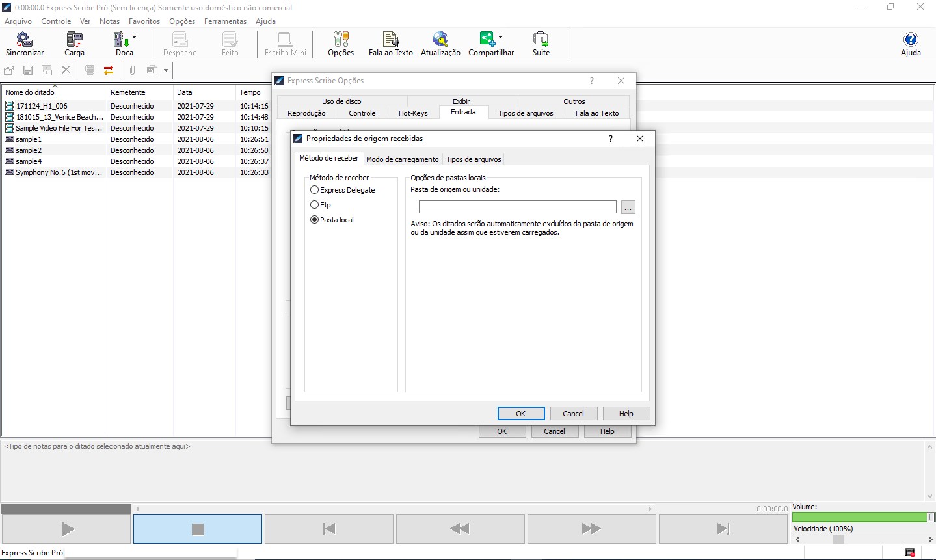This screenshot has height=560, width=936.
Task: Switch to Método de receber tab
Action: coord(328,158)
